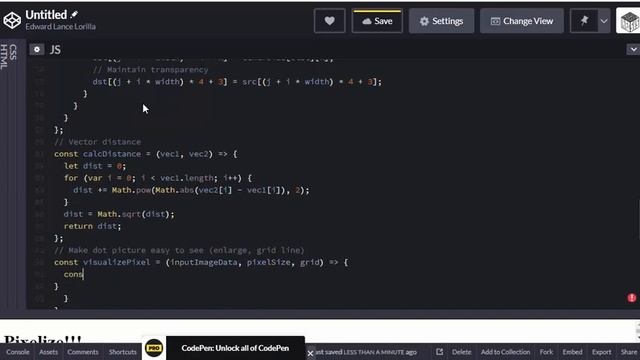Screen dimensions: 640x360
Task: Click the '// Vector distance' comment
Action: 98,142
